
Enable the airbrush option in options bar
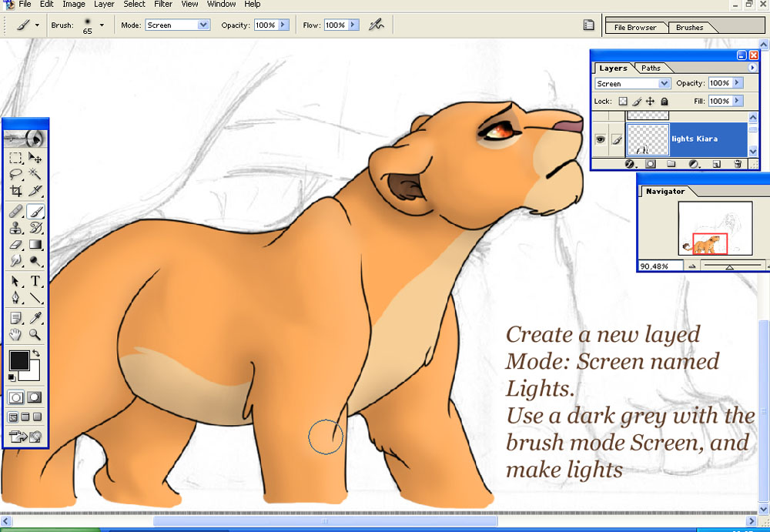[377, 25]
